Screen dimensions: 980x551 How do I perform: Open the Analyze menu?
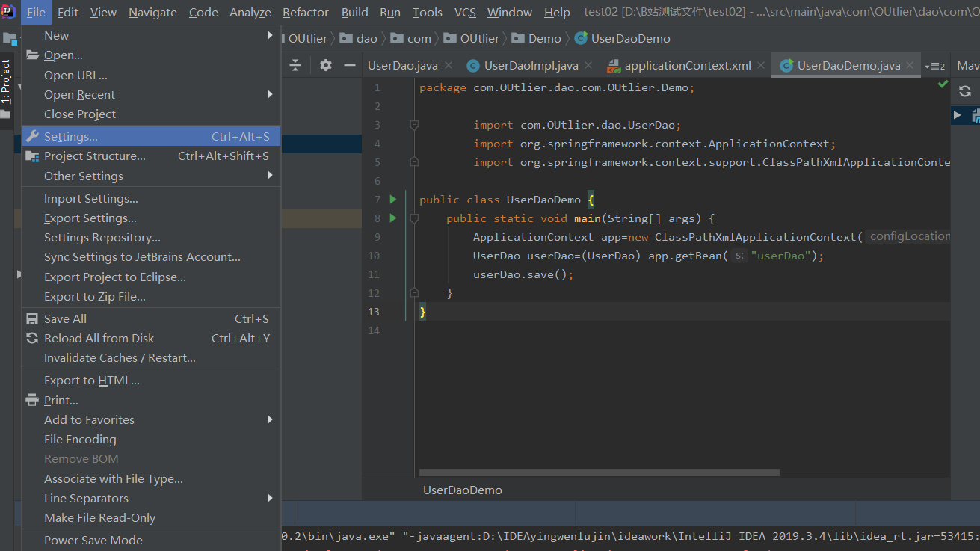pyautogui.click(x=250, y=12)
